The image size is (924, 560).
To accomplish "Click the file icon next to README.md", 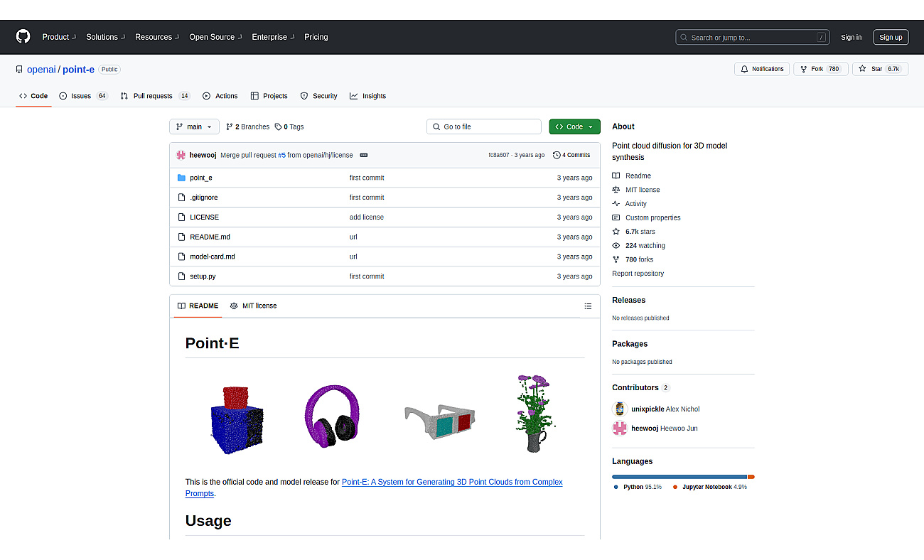I will (181, 237).
